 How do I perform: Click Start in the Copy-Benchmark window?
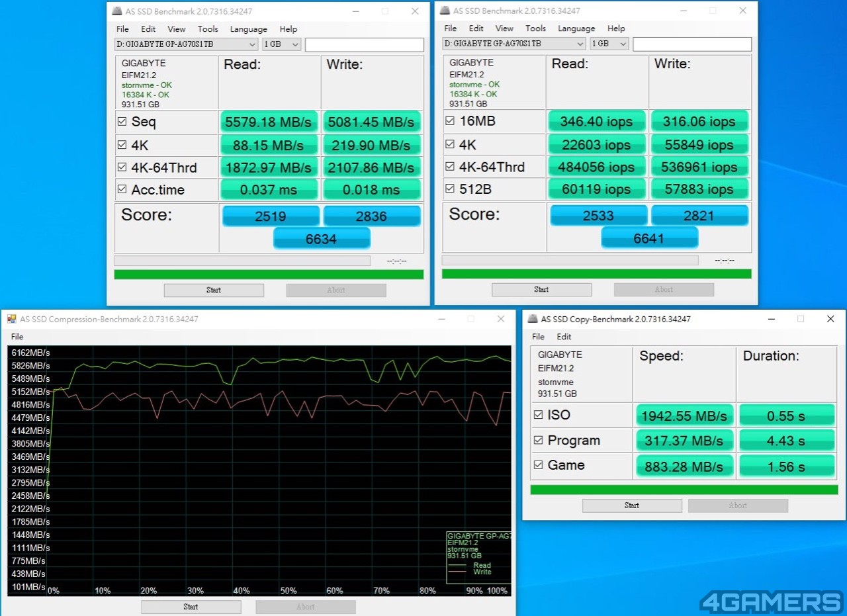click(x=632, y=506)
